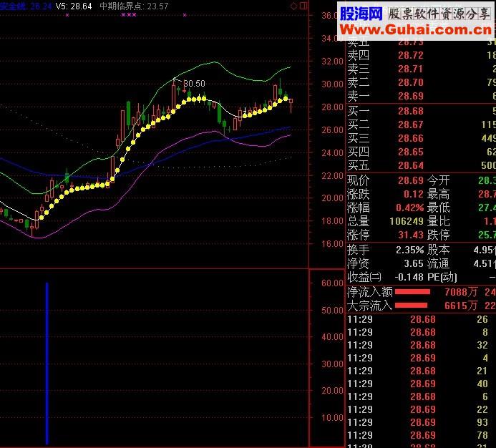
Task: Click the 10.00 indicator axis label
Action: [332, 418]
